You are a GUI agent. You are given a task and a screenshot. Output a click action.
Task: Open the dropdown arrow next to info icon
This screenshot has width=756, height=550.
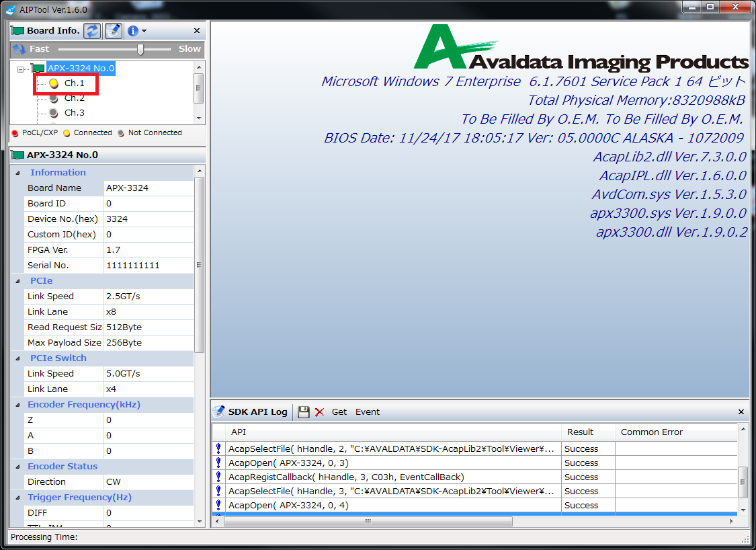click(x=144, y=31)
